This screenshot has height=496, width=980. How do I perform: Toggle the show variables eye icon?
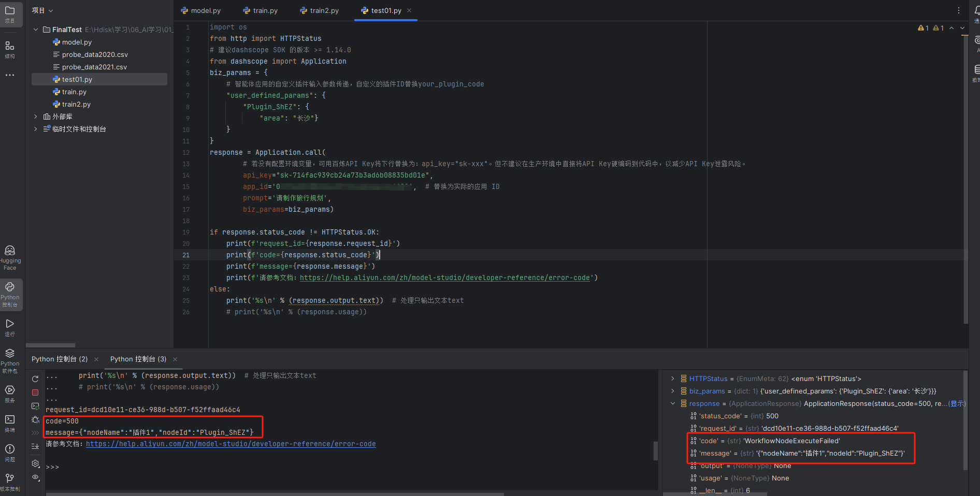35,477
